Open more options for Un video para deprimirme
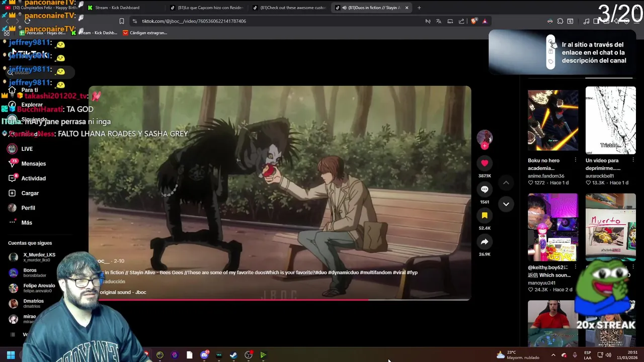The height and width of the screenshot is (362, 644). tap(633, 160)
